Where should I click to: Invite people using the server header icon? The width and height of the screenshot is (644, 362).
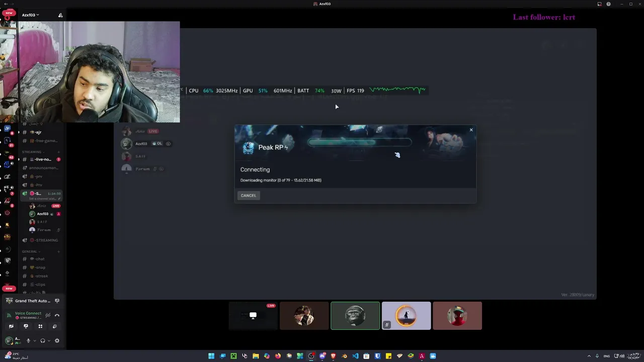60,15
